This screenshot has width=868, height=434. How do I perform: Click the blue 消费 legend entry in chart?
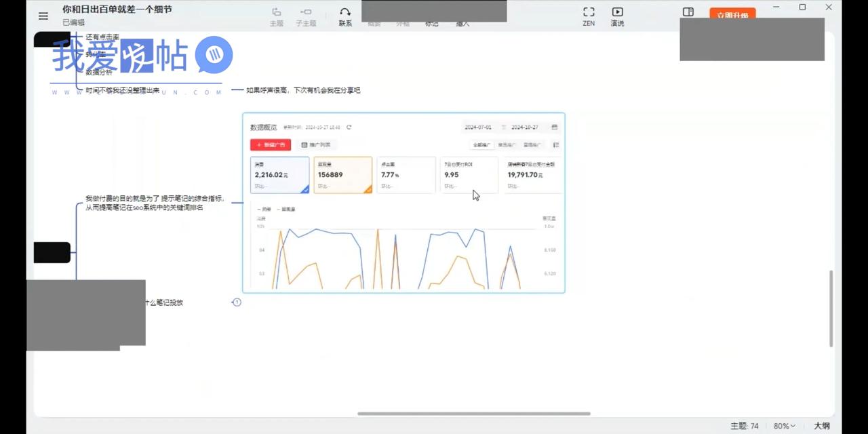[x=264, y=210]
